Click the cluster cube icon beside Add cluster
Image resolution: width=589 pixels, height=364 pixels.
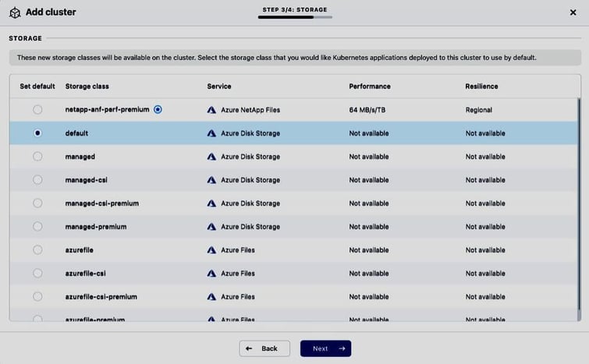click(x=15, y=12)
